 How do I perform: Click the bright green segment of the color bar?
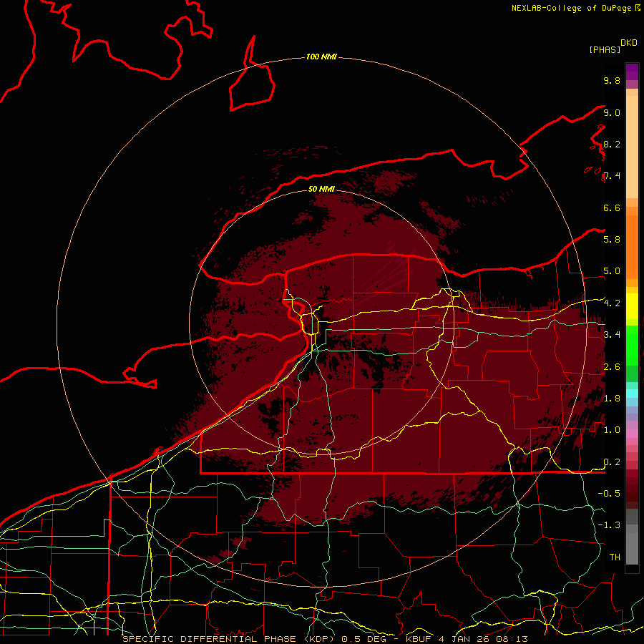[632, 345]
